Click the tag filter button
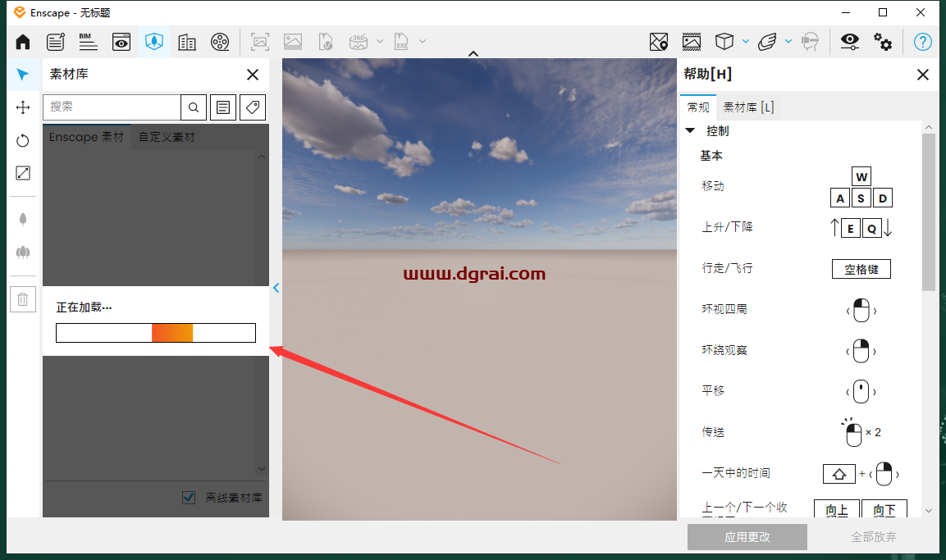This screenshot has height=560, width=946. (253, 107)
